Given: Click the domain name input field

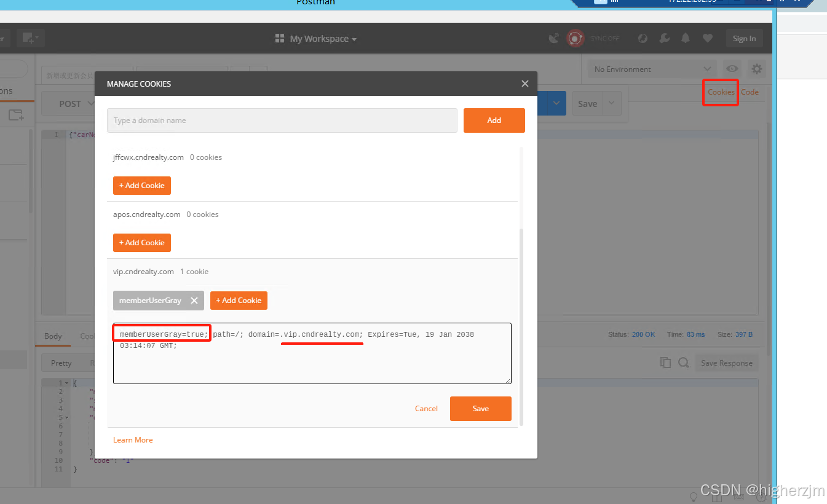Looking at the screenshot, I should pos(282,120).
